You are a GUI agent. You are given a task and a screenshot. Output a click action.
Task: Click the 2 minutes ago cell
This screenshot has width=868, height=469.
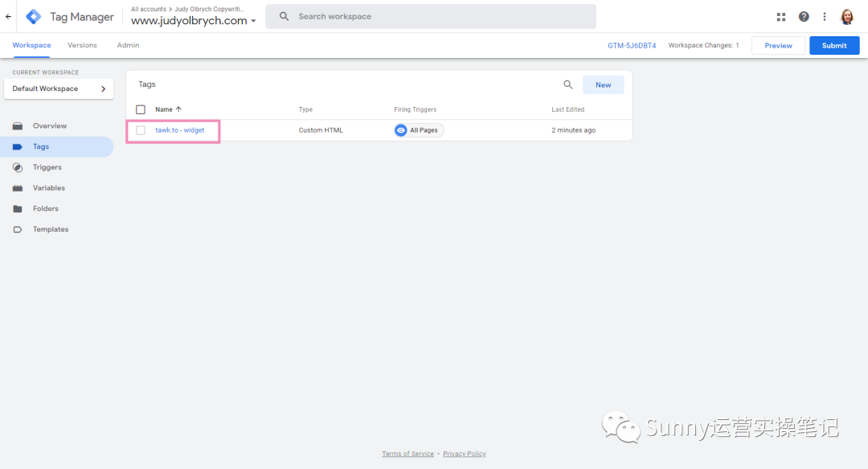tap(574, 130)
